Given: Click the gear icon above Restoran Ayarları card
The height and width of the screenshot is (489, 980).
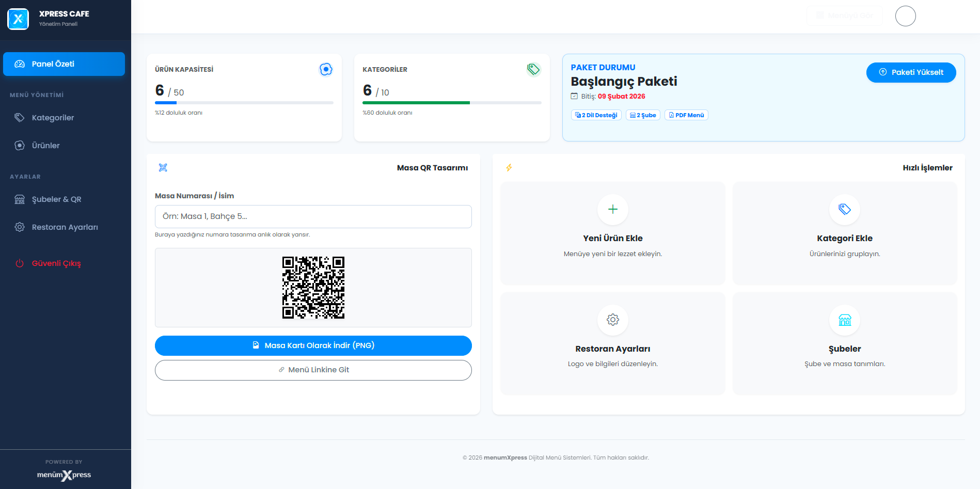Looking at the screenshot, I should coord(612,320).
